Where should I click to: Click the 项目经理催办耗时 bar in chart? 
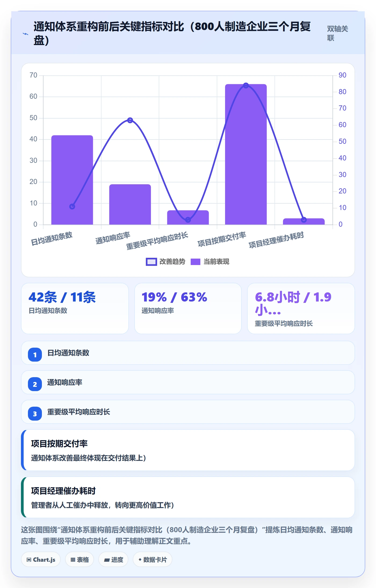pyautogui.click(x=304, y=222)
